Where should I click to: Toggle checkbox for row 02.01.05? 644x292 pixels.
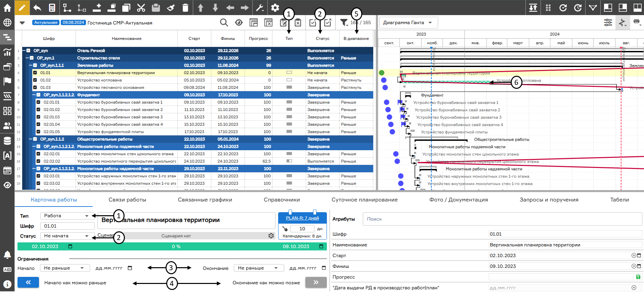tap(38, 132)
